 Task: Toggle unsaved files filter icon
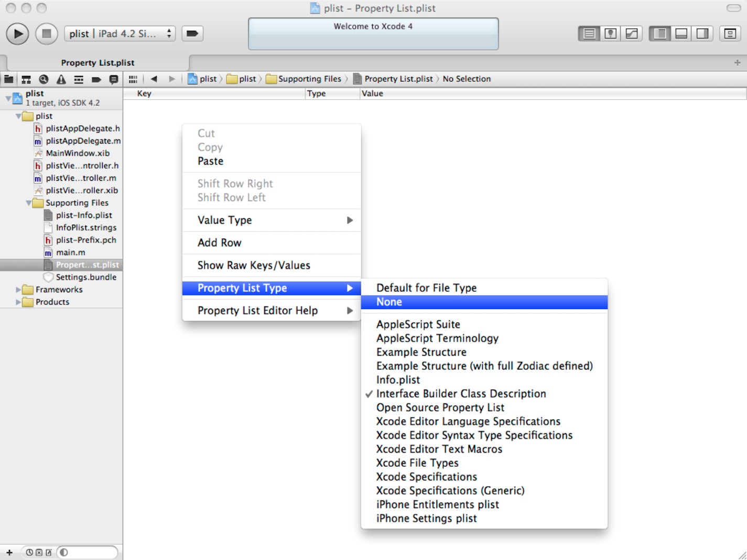tap(48, 553)
